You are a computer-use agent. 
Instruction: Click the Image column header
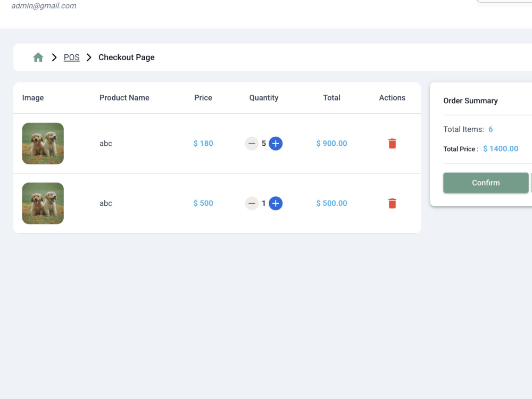tap(33, 98)
